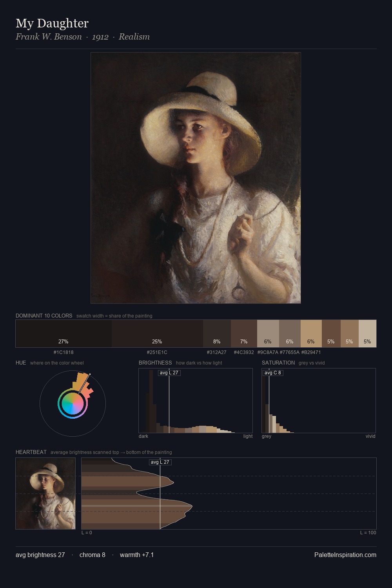Image resolution: width=392 pixels, height=588 pixels.
Task: Click 'how dark vs how light' caption
Action: (x=199, y=363)
